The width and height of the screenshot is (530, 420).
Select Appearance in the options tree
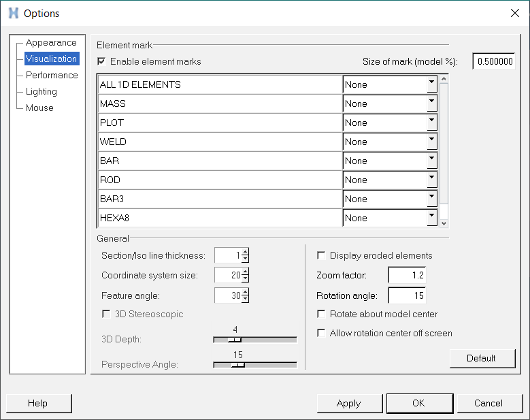[x=51, y=43]
